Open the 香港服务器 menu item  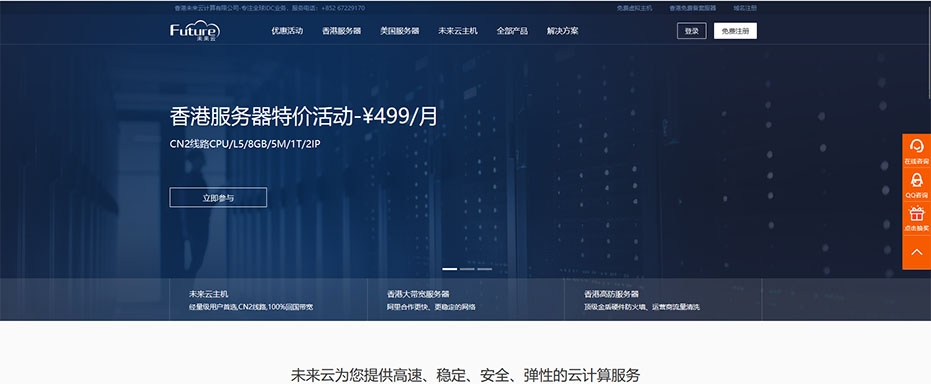(341, 31)
